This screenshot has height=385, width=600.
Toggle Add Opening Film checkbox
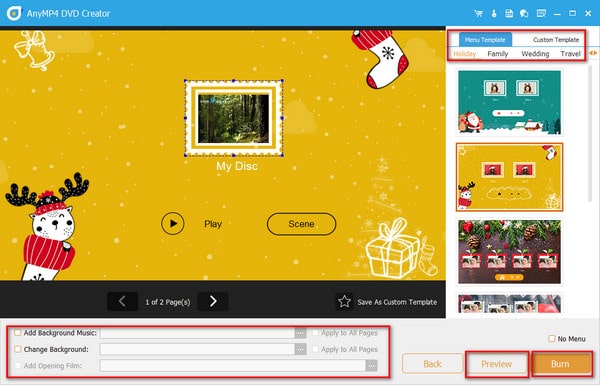point(18,365)
